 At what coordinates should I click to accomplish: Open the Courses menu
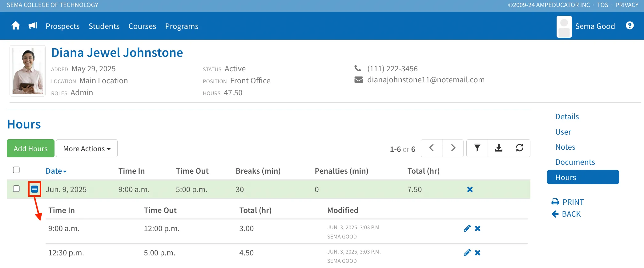[x=142, y=26]
